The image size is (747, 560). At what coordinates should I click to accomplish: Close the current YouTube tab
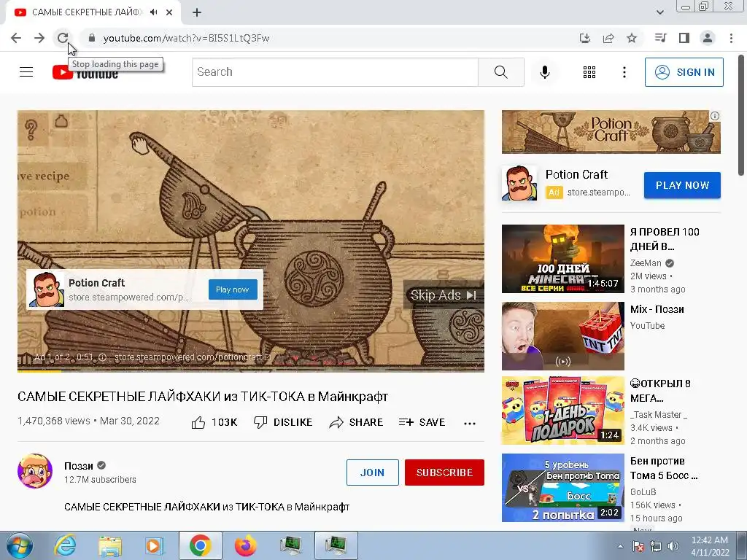(x=169, y=12)
